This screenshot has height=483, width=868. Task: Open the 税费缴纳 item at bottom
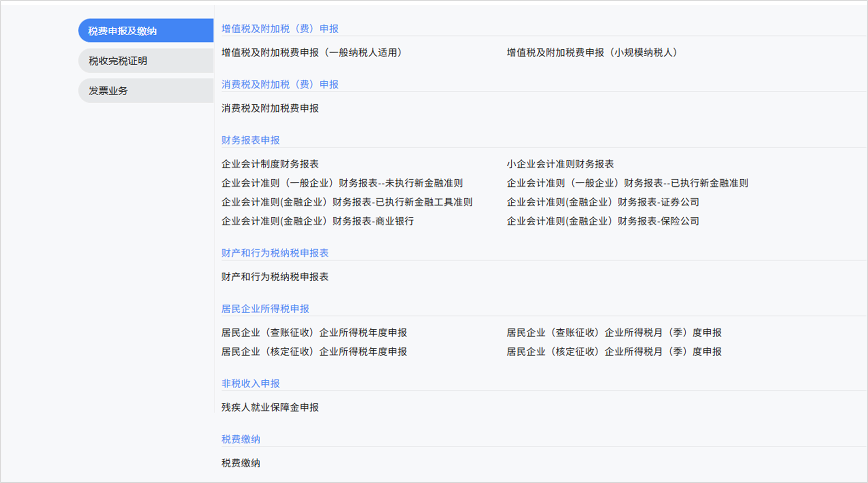pyautogui.click(x=240, y=463)
